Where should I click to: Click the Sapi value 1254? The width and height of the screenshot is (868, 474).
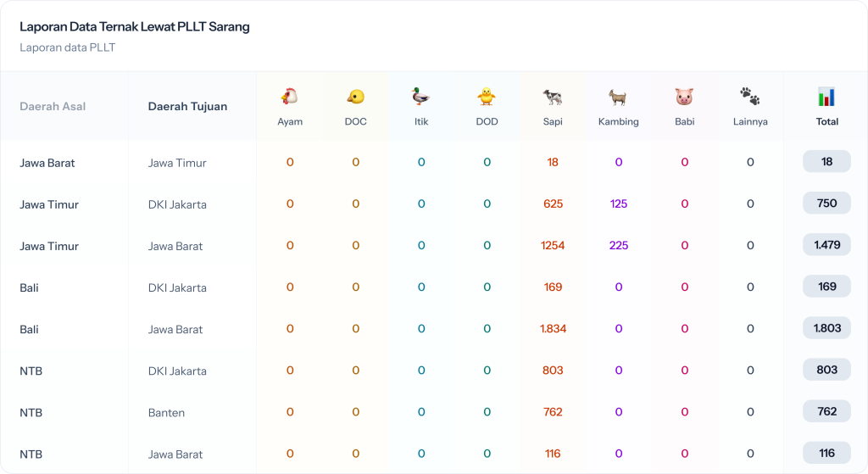pyautogui.click(x=553, y=246)
